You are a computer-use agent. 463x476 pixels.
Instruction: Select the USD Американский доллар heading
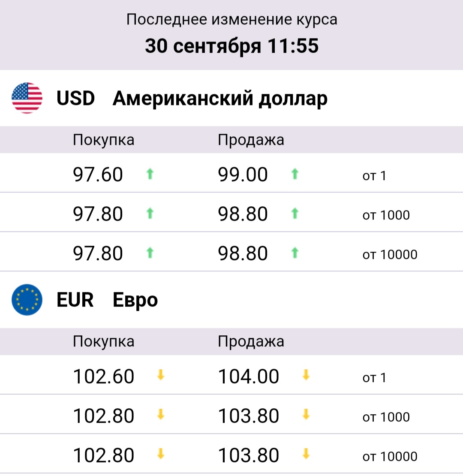pyautogui.click(x=192, y=99)
